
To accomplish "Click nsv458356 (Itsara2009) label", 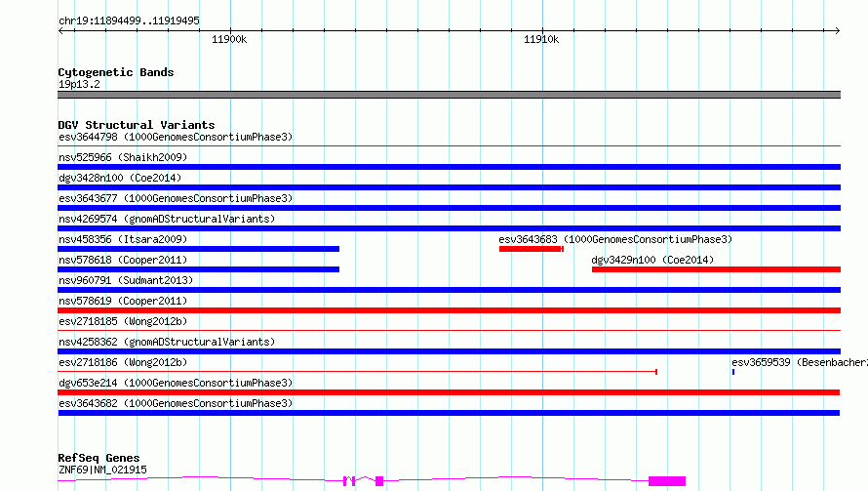I will (x=123, y=239).
